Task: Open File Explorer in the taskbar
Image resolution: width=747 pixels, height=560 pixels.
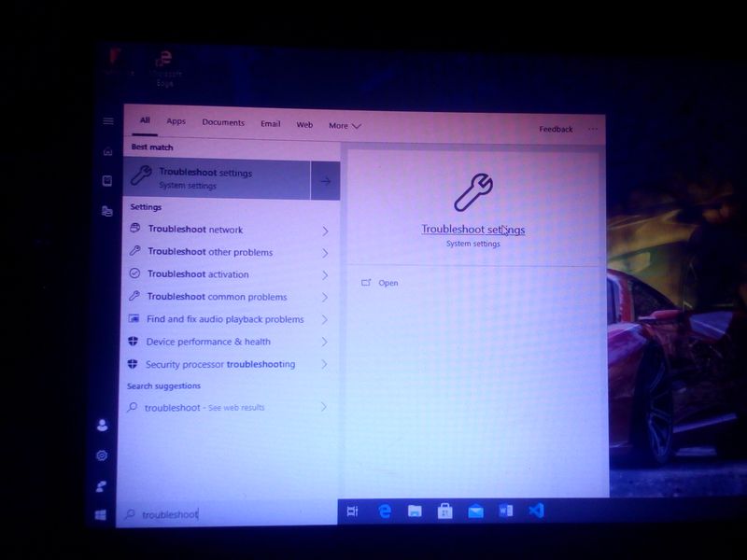Action: [x=415, y=511]
